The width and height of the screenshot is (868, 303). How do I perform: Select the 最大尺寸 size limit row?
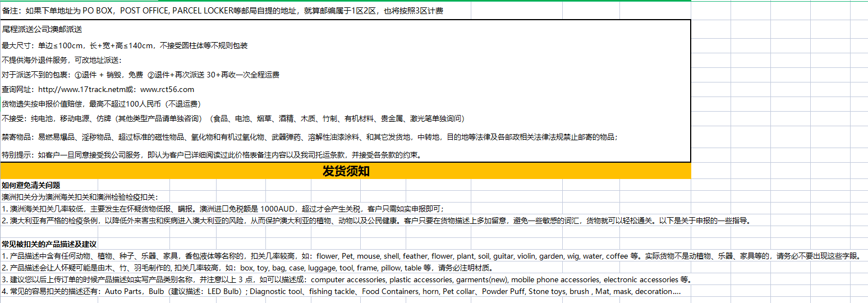coord(125,45)
